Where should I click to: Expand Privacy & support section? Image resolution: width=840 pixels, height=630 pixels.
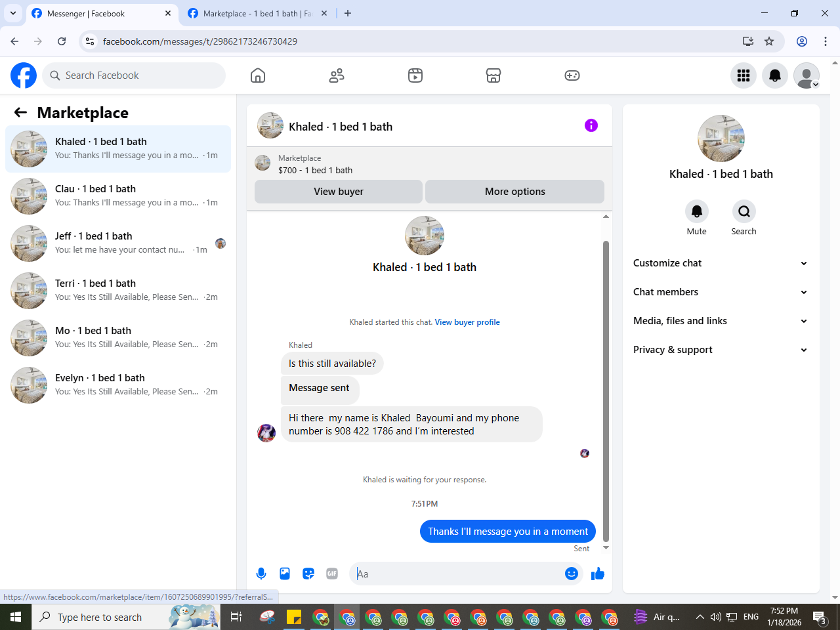pyautogui.click(x=720, y=350)
